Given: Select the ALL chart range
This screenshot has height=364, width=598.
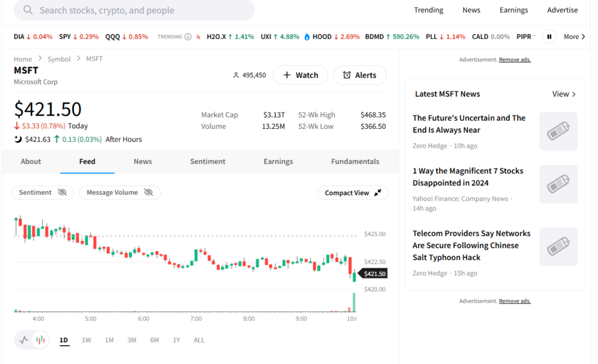Looking at the screenshot, I should coord(199,340).
